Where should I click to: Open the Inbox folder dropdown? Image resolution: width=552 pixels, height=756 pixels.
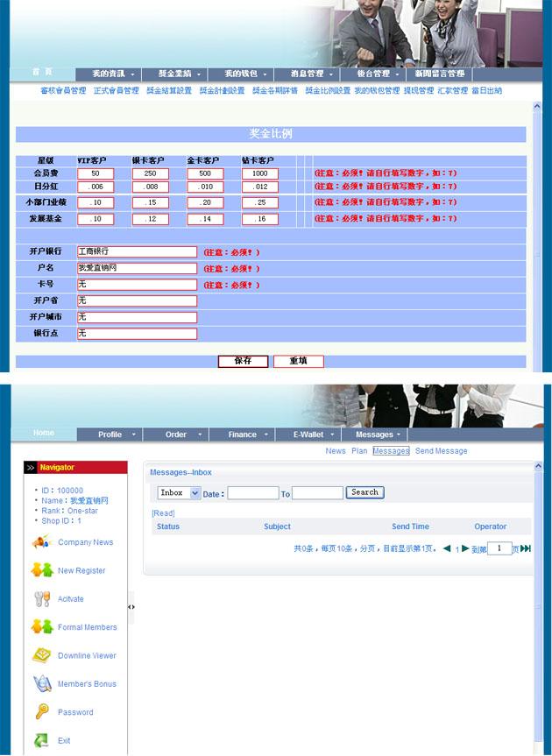[180, 493]
